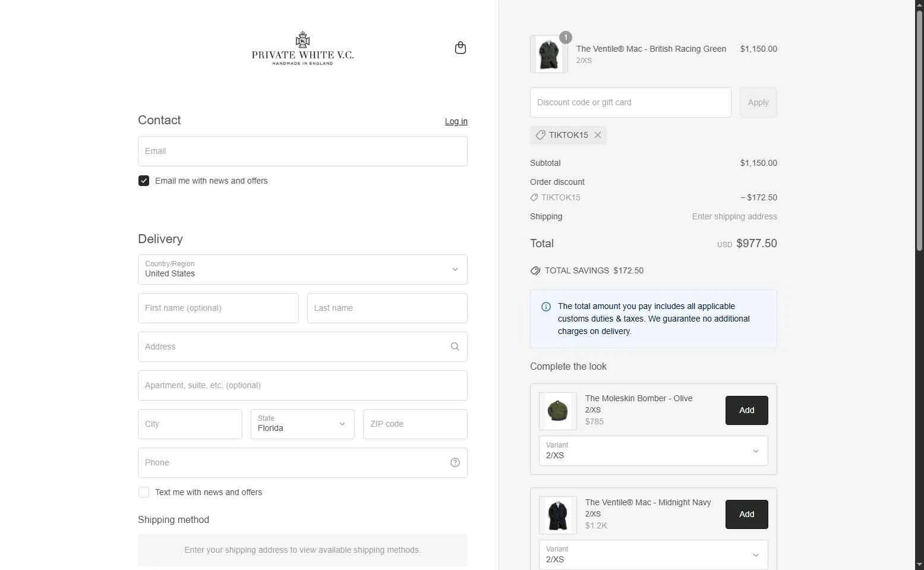The image size is (924, 570).
Task: Open the State dropdown showing Florida
Action: pyautogui.click(x=302, y=424)
